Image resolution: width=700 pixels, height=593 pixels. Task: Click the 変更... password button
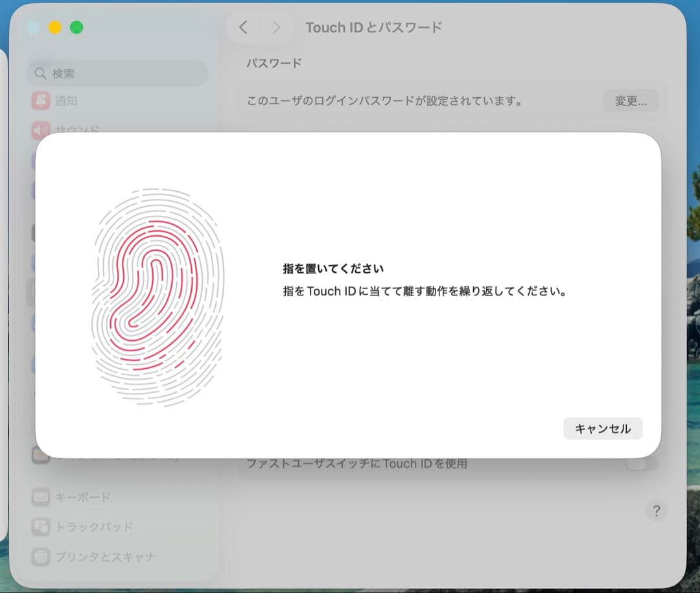pos(631,101)
